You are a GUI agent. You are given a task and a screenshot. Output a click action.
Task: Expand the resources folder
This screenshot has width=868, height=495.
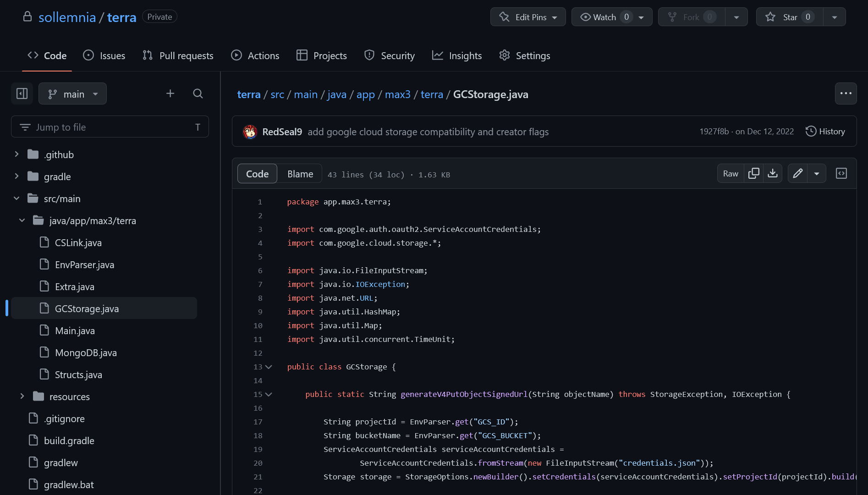click(x=22, y=396)
